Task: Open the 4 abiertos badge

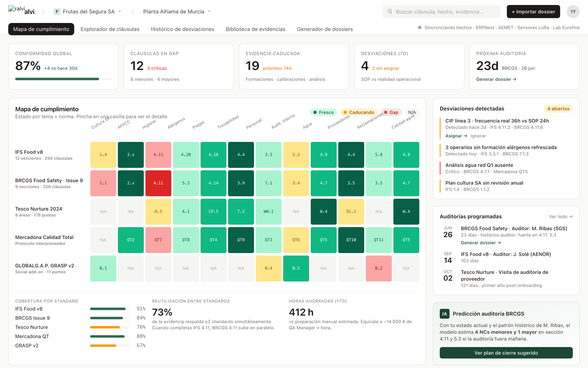Action: coord(558,109)
